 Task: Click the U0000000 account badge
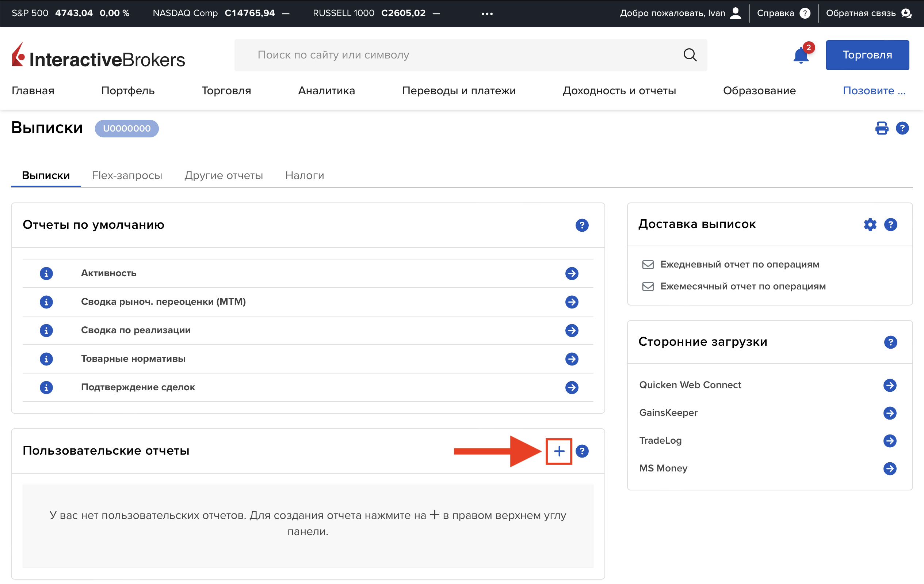[127, 128]
